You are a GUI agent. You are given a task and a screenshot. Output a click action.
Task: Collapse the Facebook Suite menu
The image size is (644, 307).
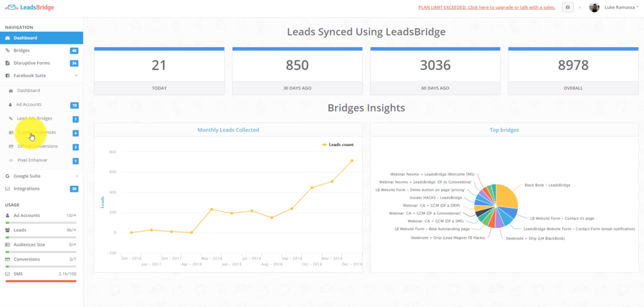[x=76, y=75]
